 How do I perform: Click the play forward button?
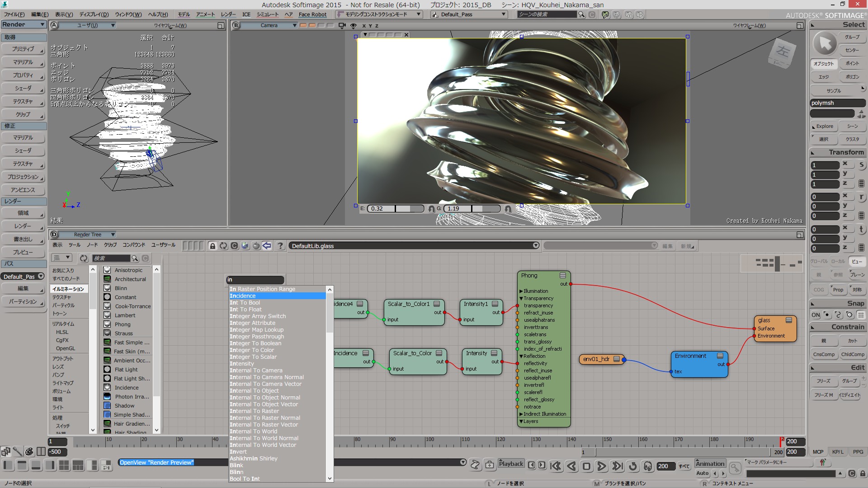(601, 466)
